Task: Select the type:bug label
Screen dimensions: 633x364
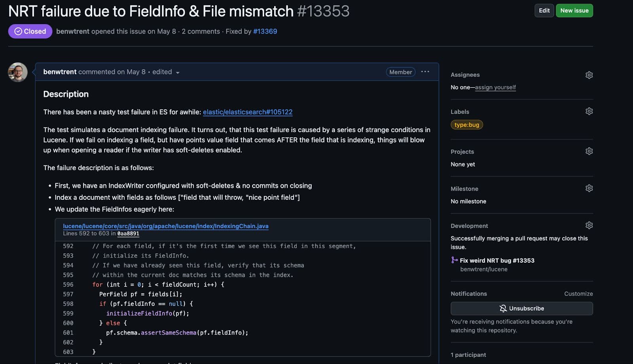Action: pyautogui.click(x=467, y=125)
